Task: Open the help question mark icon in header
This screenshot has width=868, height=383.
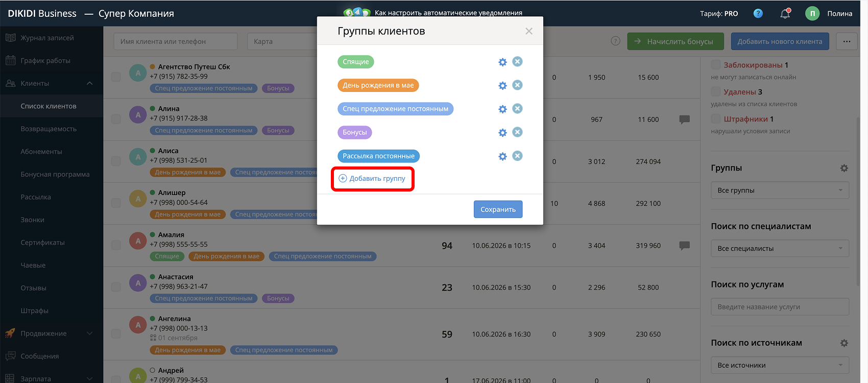Action: click(x=758, y=13)
